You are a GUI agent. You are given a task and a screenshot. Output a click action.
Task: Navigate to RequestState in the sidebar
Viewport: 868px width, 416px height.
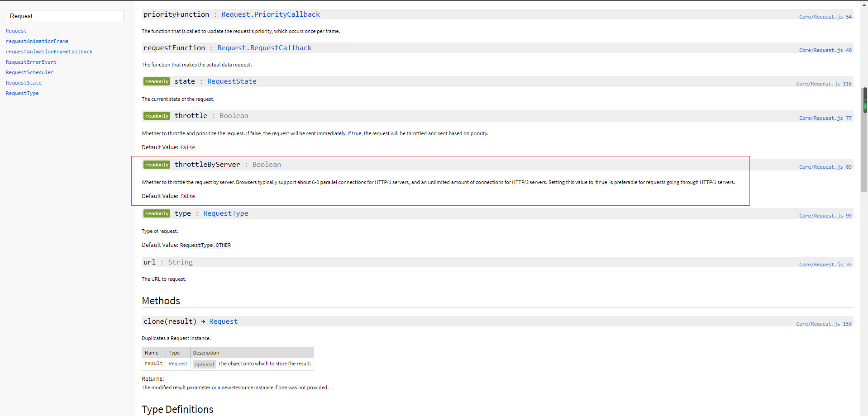click(24, 83)
